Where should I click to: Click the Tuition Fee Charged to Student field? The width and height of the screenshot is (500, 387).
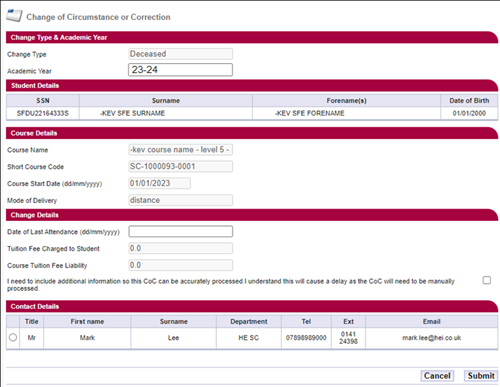180,248
